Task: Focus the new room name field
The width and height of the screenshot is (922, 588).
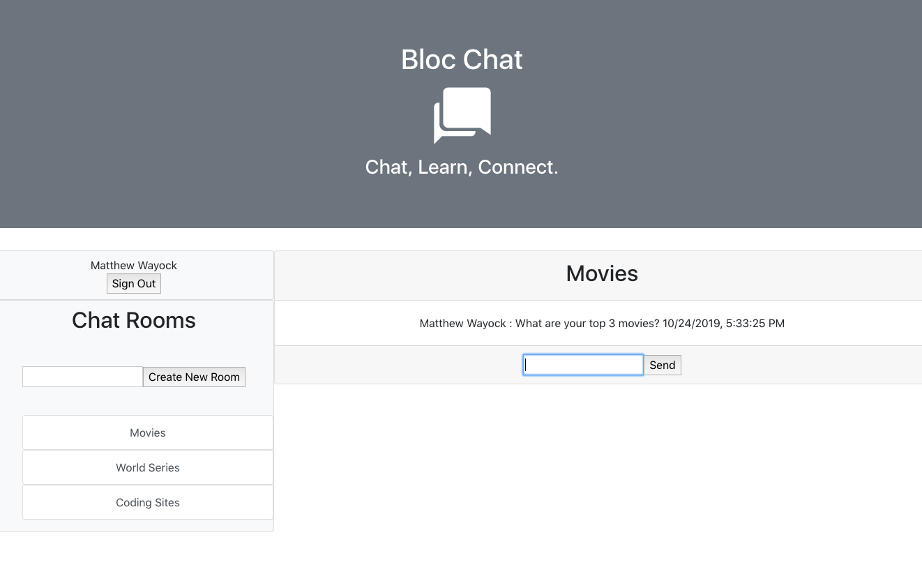Action: tap(82, 377)
